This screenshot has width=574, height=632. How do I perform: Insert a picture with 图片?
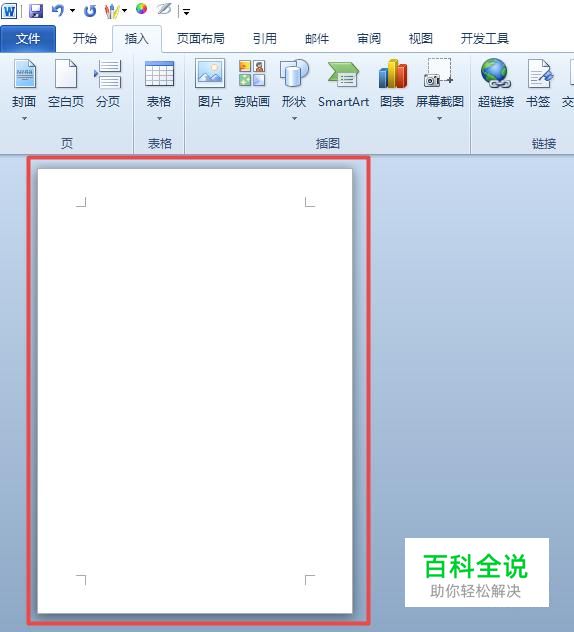click(x=210, y=83)
